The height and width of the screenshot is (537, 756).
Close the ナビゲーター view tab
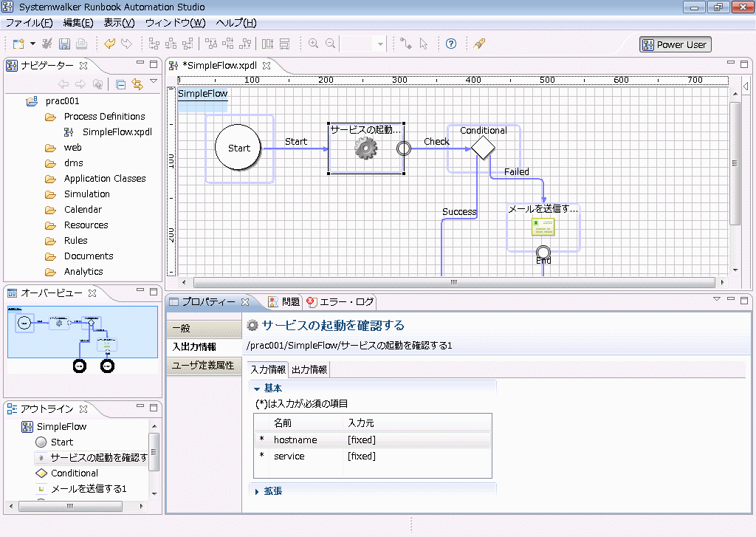[x=83, y=65]
